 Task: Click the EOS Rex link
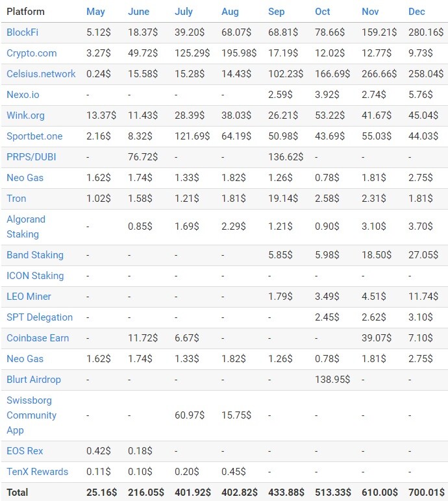coord(25,451)
